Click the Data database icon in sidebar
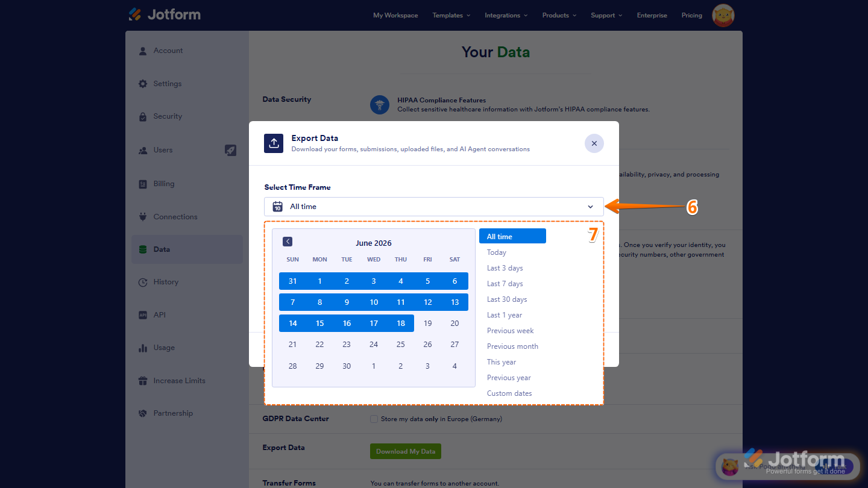 pos(143,249)
